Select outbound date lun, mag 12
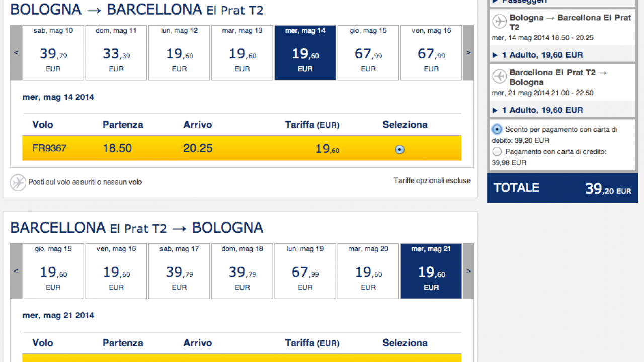Screen dimensions: 644x362 tap(179, 53)
